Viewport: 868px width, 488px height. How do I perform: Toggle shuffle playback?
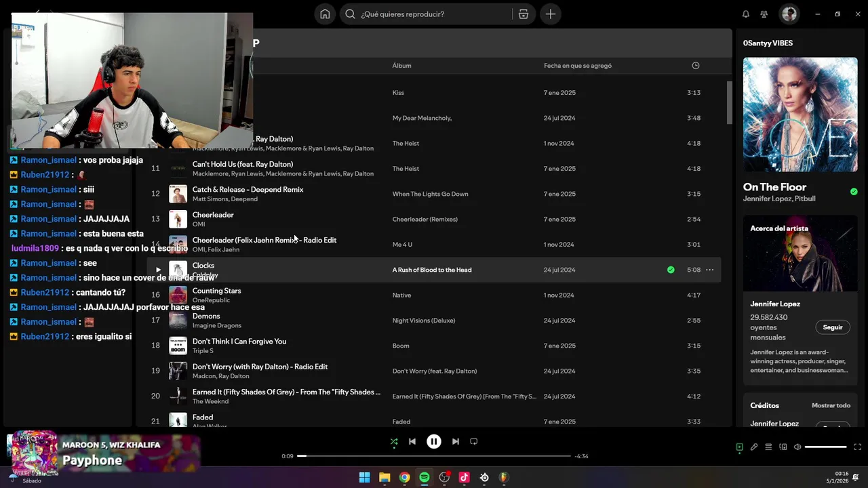tap(394, 441)
